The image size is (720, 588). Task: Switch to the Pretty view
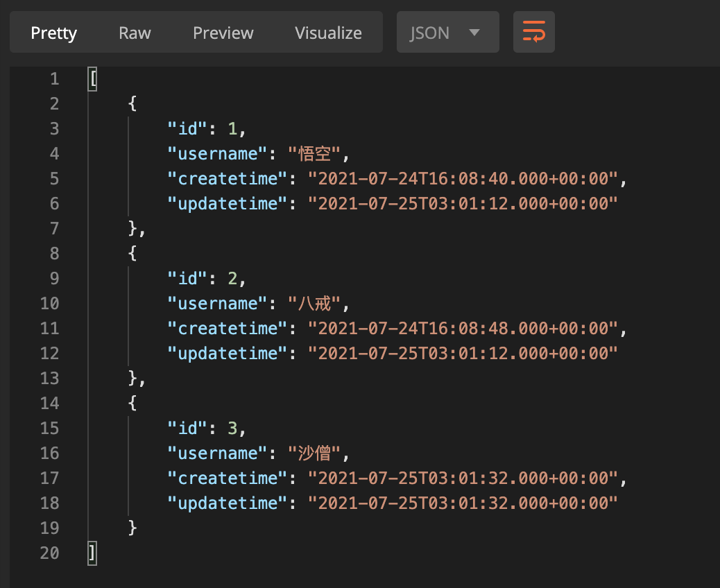(53, 32)
